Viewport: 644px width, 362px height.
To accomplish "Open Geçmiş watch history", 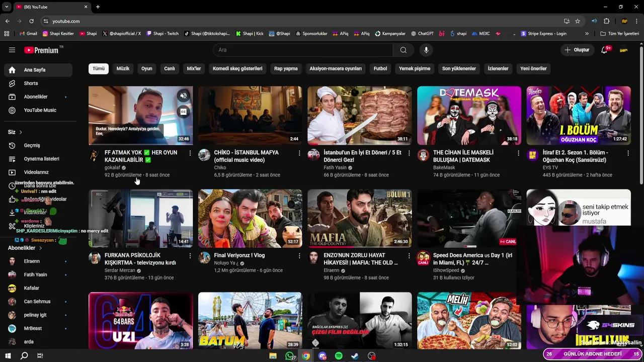I will pyautogui.click(x=38, y=145).
